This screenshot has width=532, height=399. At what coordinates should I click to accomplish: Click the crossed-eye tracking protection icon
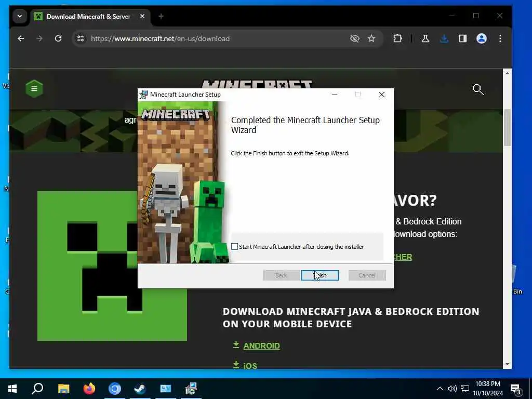coord(354,38)
